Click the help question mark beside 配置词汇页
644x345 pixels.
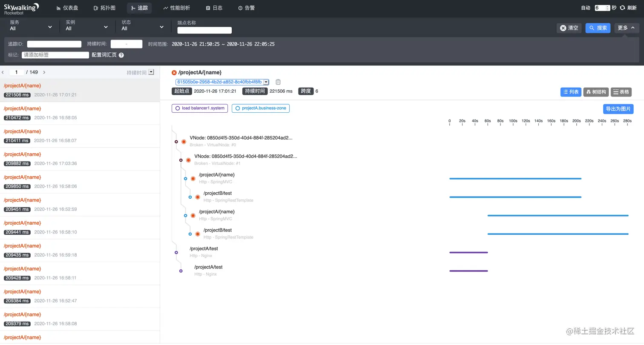(x=121, y=55)
